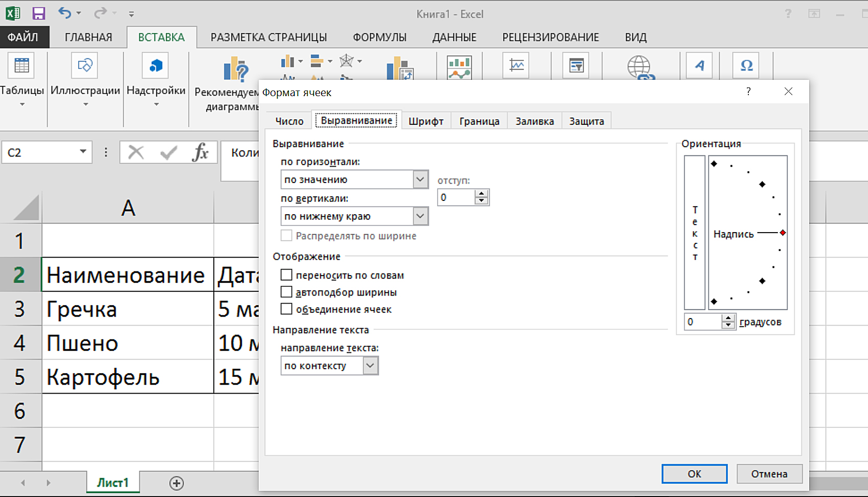Set orientation to top 90-degree diamond
This screenshot has height=497, width=868.
[714, 164]
